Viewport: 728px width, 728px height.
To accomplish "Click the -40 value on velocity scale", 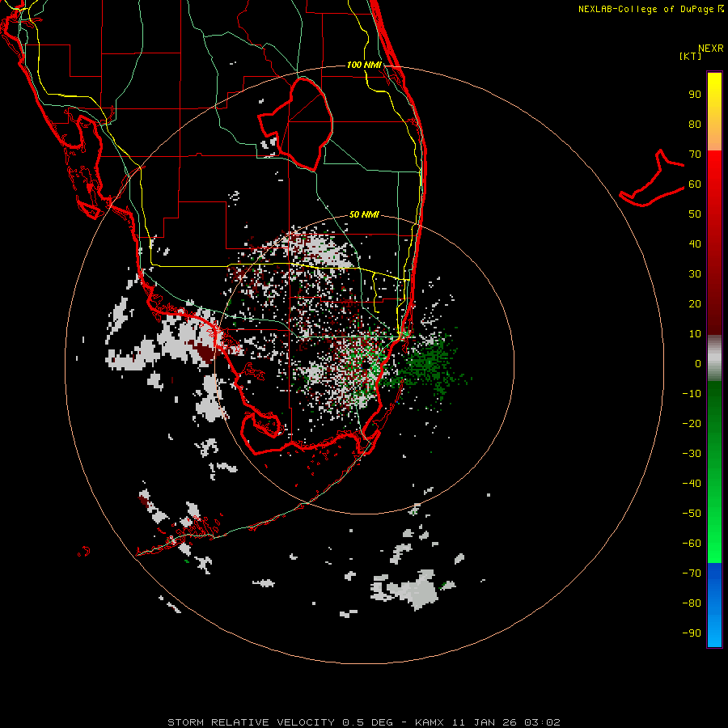I will (x=692, y=484).
